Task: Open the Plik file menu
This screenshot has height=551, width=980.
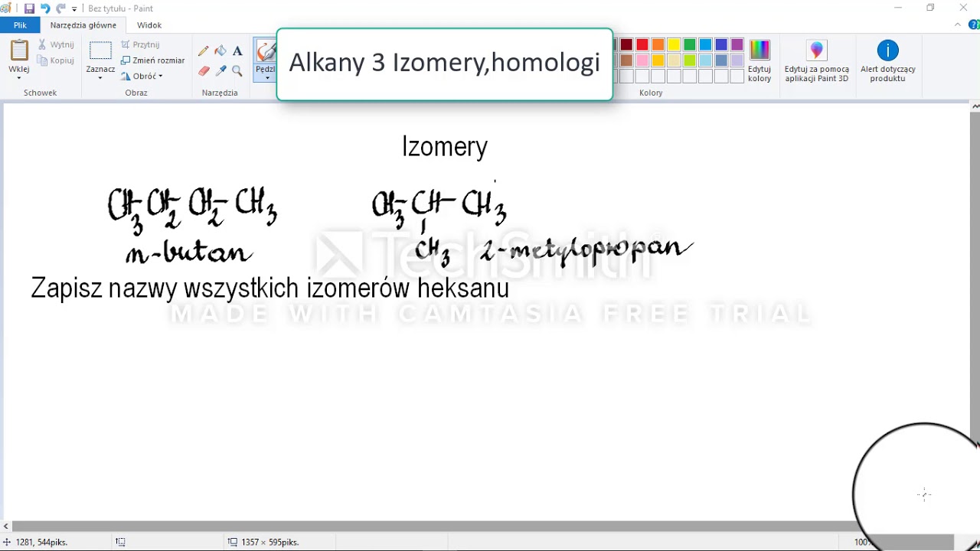Action: (x=20, y=25)
